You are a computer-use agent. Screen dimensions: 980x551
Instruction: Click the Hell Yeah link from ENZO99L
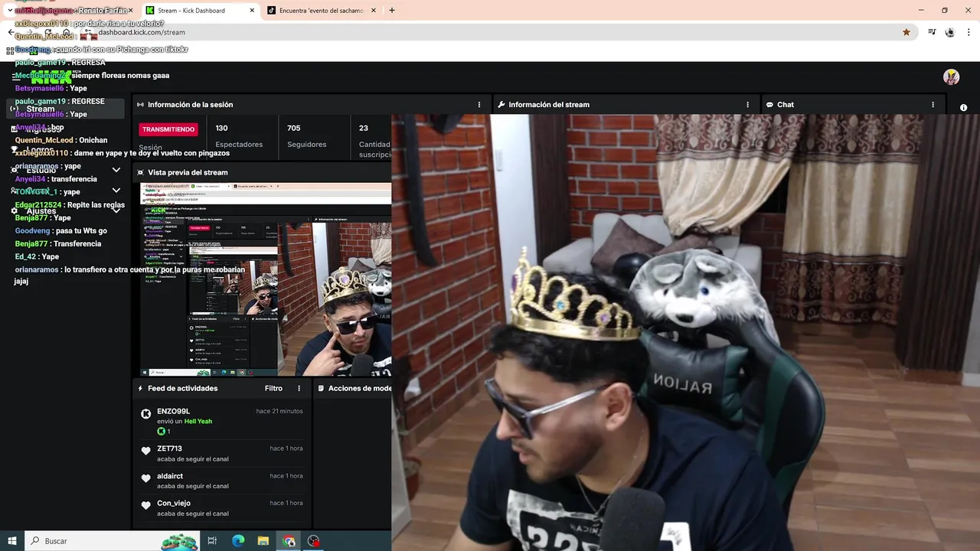point(198,422)
